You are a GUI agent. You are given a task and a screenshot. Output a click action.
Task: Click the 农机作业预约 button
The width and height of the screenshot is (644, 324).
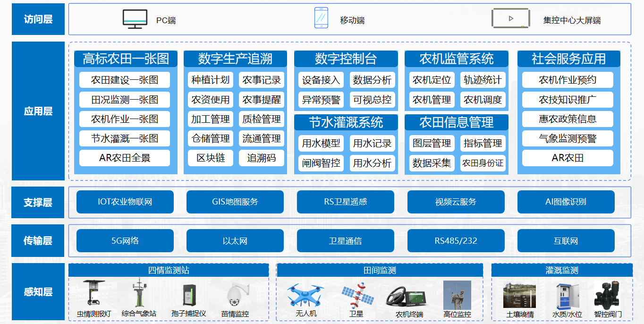coord(568,80)
